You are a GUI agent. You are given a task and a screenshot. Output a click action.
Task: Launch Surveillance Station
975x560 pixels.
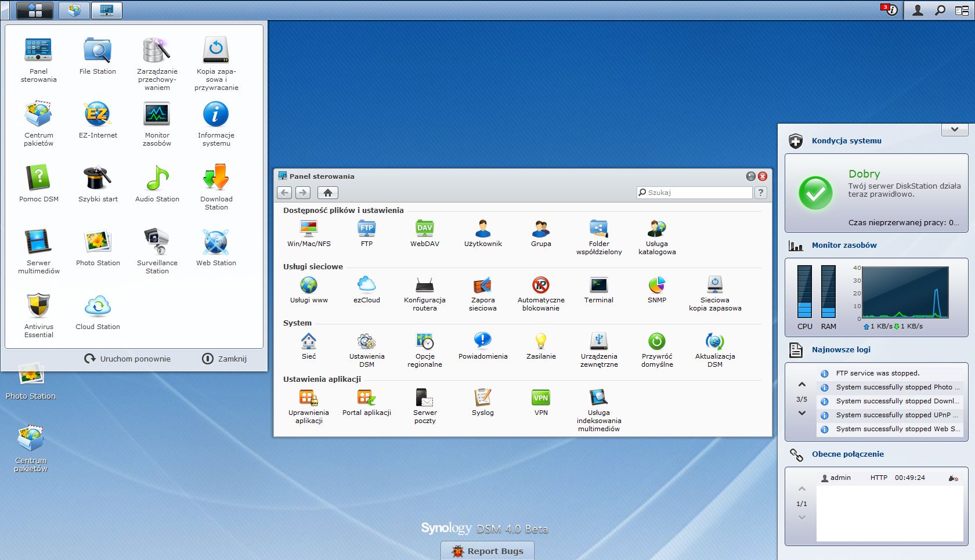157,251
